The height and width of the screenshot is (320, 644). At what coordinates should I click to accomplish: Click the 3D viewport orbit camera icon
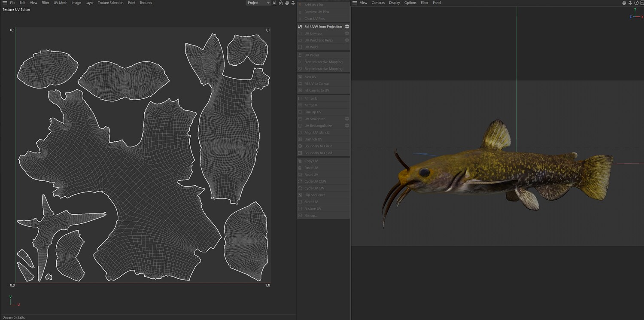(635, 3)
